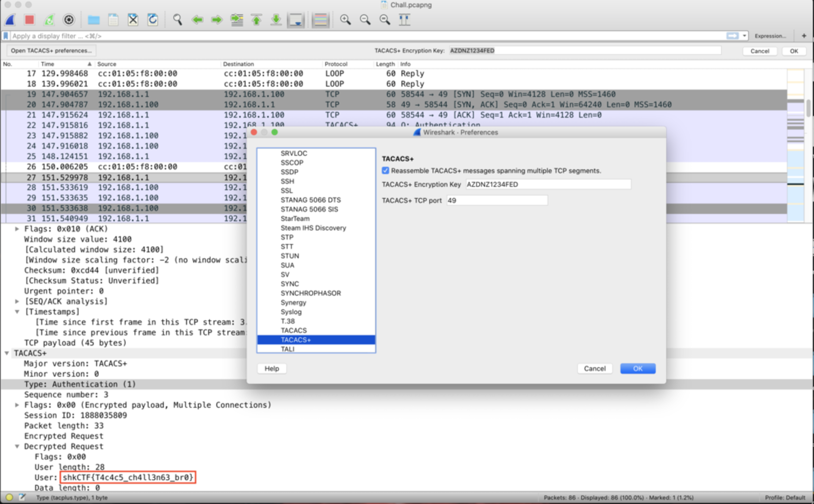
Task: Start capture with the shark fin icon
Action: point(10,20)
